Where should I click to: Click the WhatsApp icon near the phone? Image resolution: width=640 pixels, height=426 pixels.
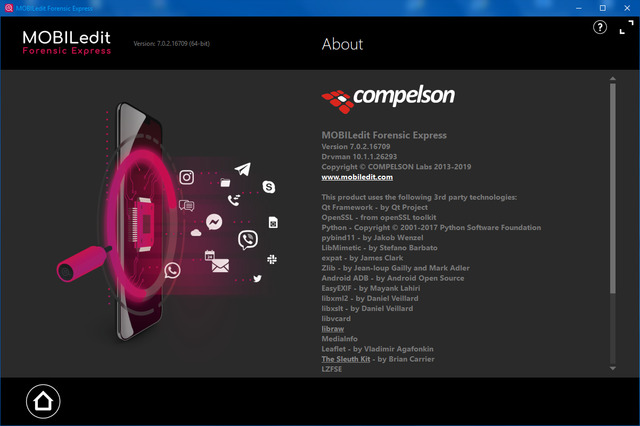pyautogui.click(x=173, y=270)
